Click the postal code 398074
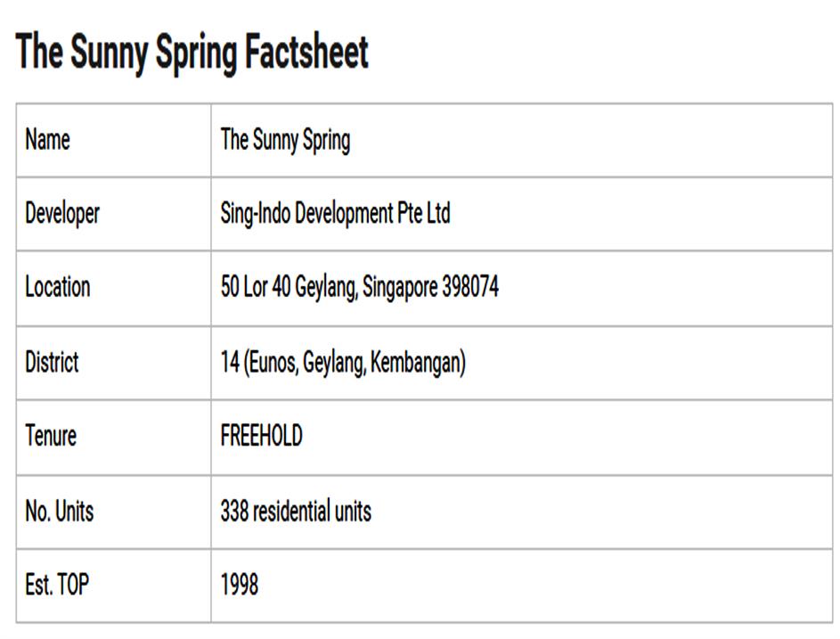Screen dimensions: 840x639 470,288
